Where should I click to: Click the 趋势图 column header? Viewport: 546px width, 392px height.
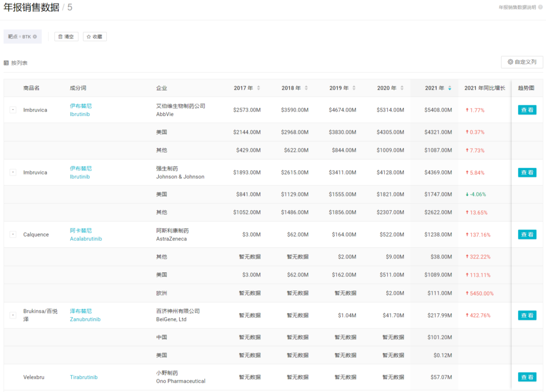(526, 88)
